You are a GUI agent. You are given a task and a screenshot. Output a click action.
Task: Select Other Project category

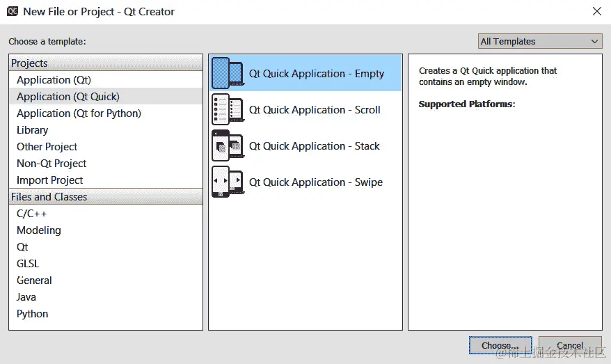(x=106, y=147)
